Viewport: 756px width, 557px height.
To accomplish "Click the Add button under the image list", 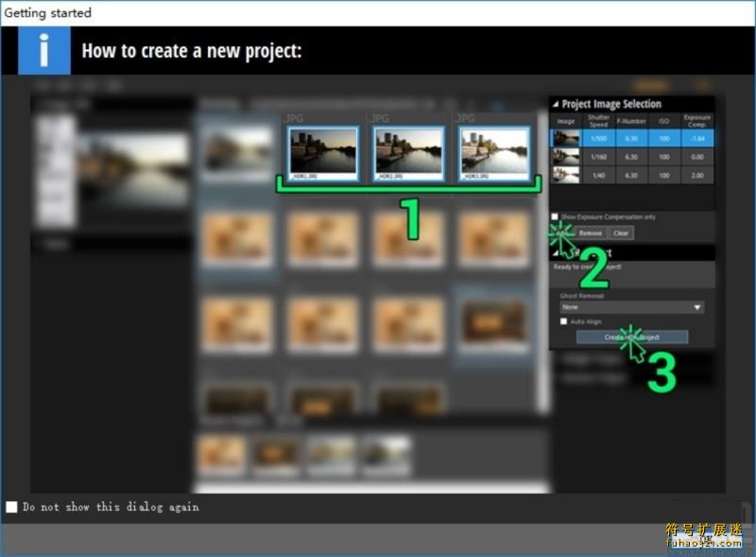I will [x=564, y=233].
